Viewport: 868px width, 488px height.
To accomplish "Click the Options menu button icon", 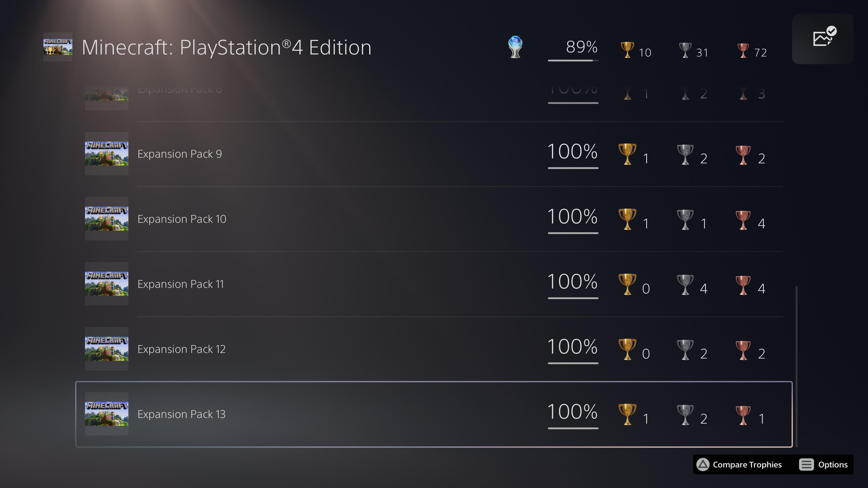I will click(806, 465).
